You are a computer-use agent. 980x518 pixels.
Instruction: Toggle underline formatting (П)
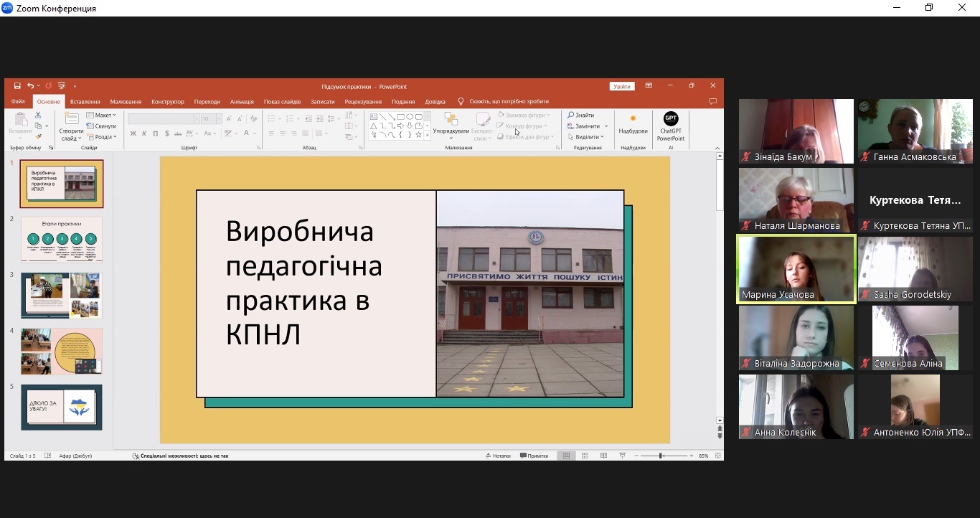156,133
